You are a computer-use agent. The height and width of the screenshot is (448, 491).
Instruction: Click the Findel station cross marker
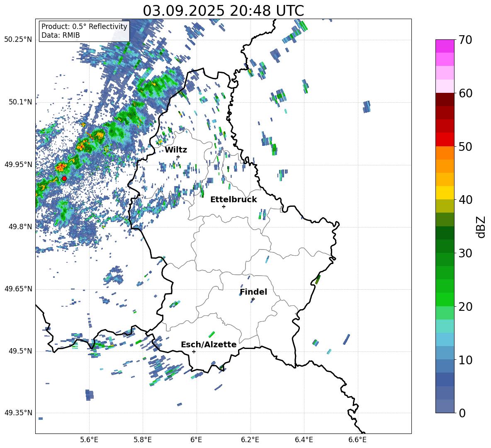click(253, 299)
